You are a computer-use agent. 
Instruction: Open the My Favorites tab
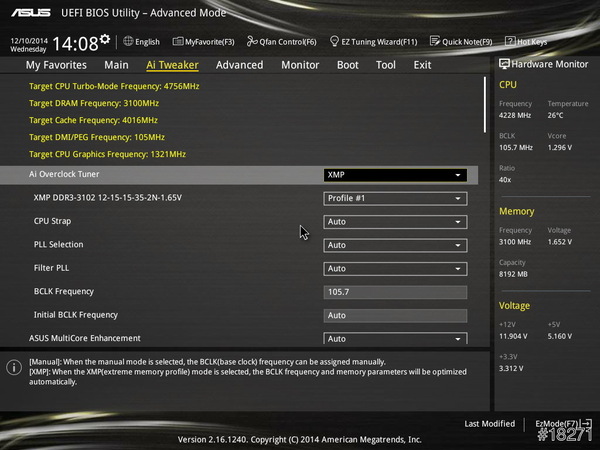pyautogui.click(x=55, y=65)
